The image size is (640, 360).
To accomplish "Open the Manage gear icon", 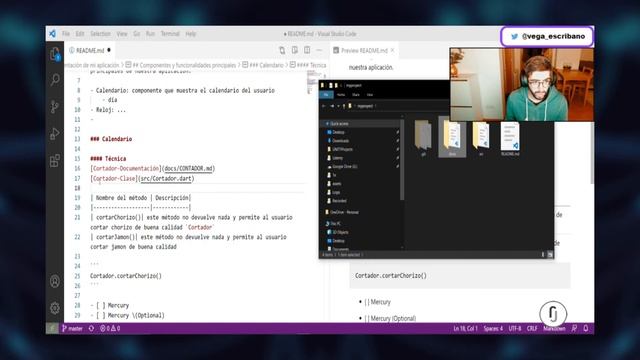I will click(55, 308).
